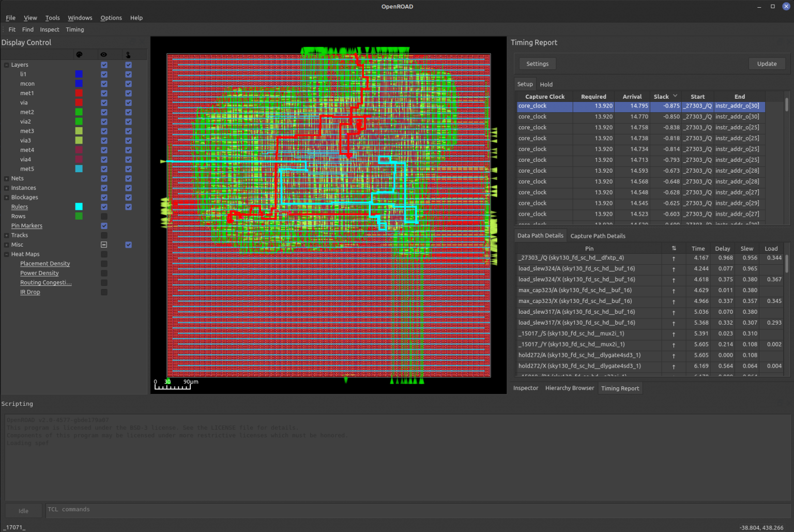Click the eye visibility column icon

coord(103,54)
